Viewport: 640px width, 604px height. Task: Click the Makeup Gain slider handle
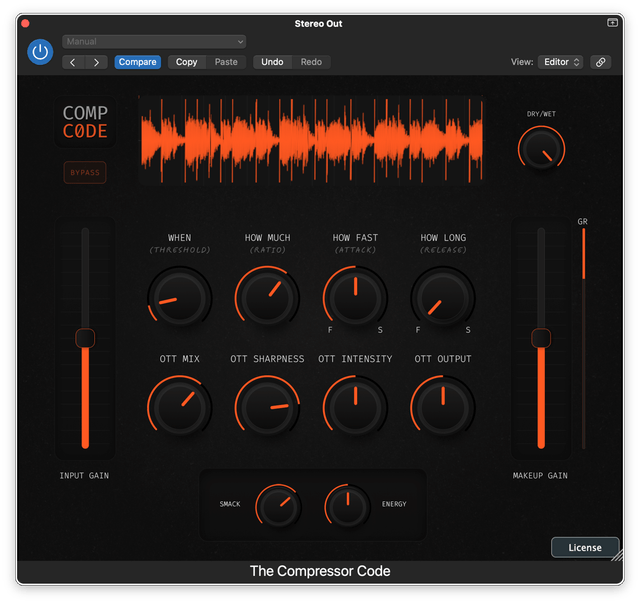pos(541,338)
